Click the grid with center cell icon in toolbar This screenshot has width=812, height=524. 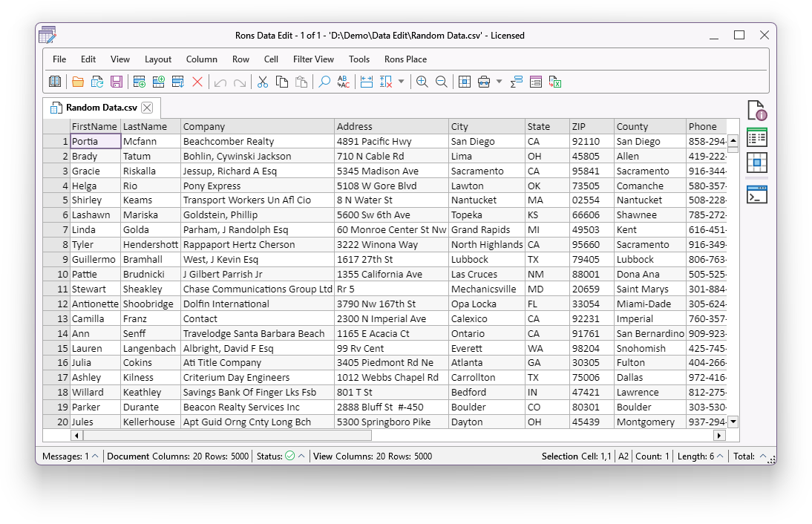[x=465, y=82]
